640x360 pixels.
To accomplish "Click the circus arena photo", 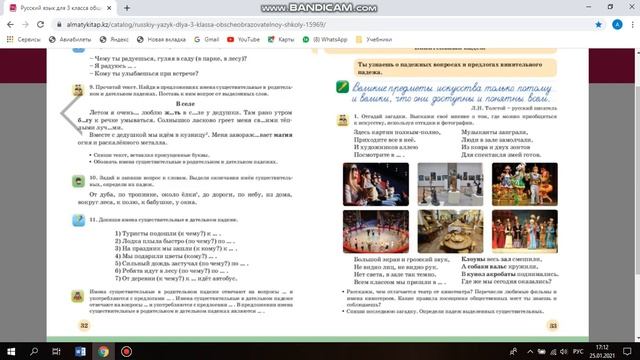I will click(x=376, y=231).
